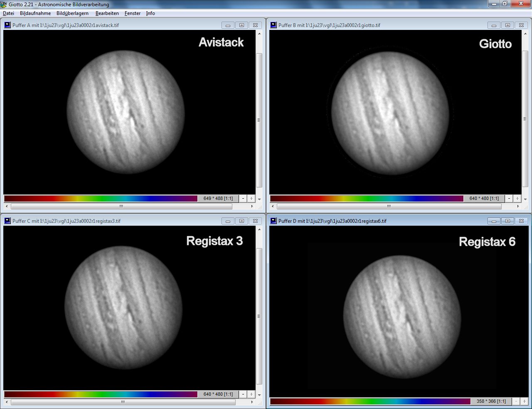Open the Bildaufnahme menu
This screenshot has height=409, width=532.
click(35, 13)
